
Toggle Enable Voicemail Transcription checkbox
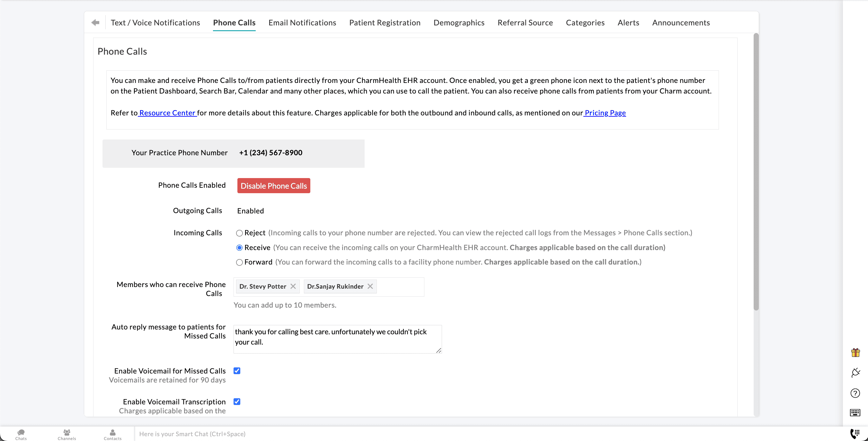[237, 401]
